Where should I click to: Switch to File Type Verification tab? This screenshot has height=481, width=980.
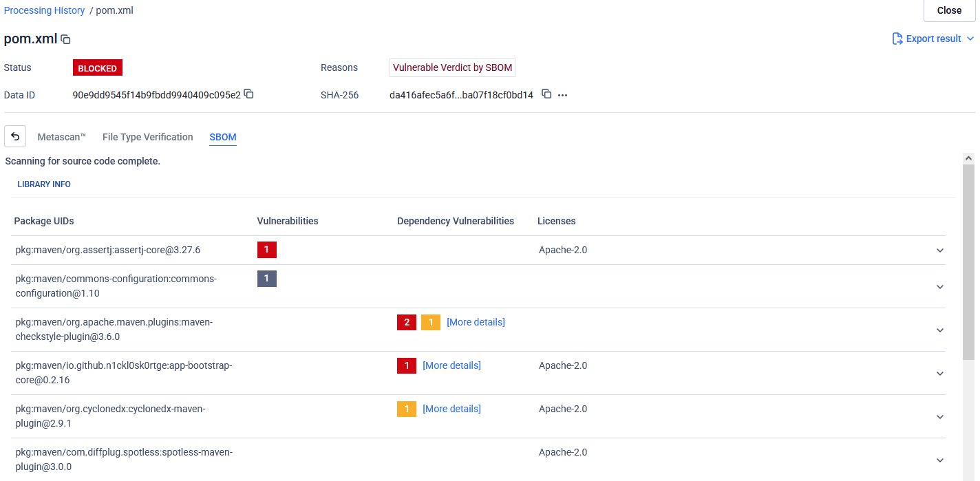(x=147, y=137)
